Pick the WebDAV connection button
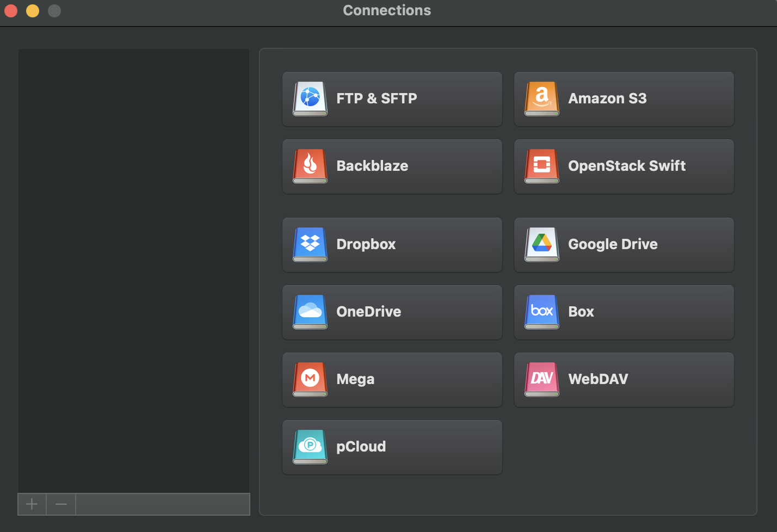777x532 pixels. tap(624, 380)
